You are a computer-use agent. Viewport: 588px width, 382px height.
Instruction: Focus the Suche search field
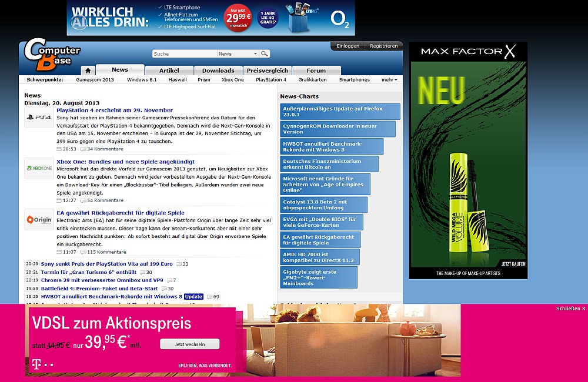(185, 53)
